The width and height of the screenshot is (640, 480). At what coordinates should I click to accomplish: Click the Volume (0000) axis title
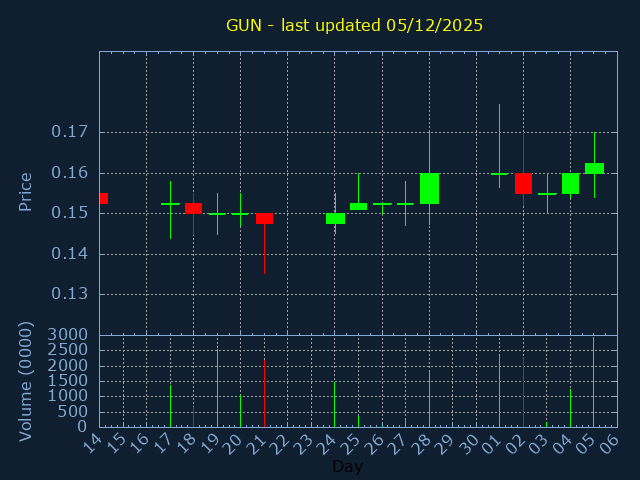(27, 381)
